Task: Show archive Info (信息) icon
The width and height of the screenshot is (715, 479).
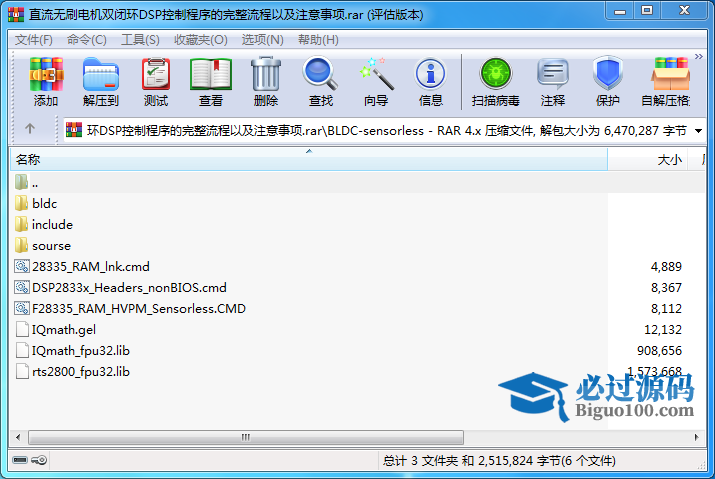Action: [430, 81]
